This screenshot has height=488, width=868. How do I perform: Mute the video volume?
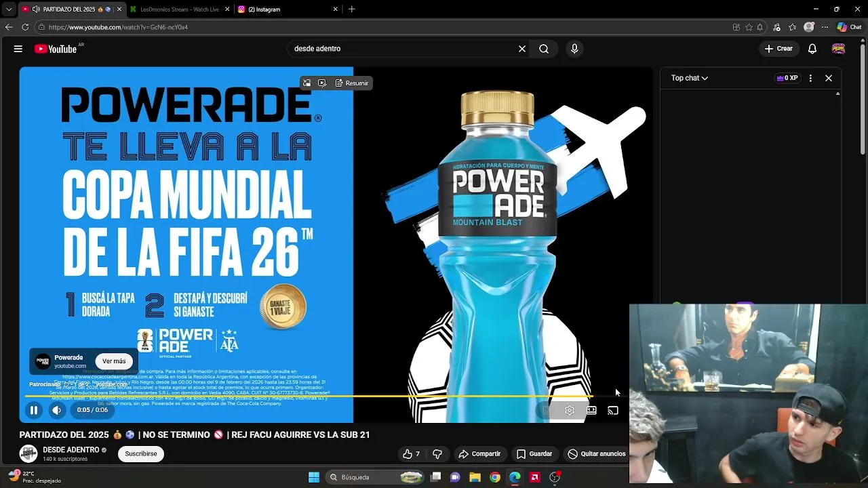click(x=57, y=410)
